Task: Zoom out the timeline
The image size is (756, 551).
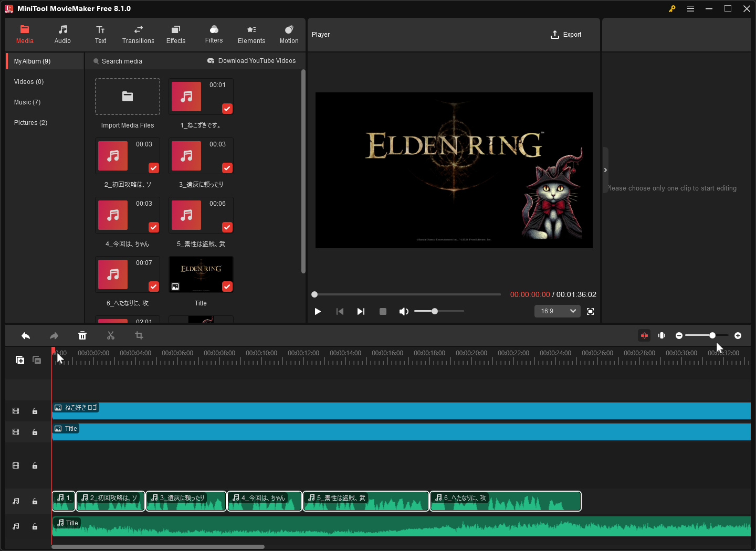Action: 679,336
